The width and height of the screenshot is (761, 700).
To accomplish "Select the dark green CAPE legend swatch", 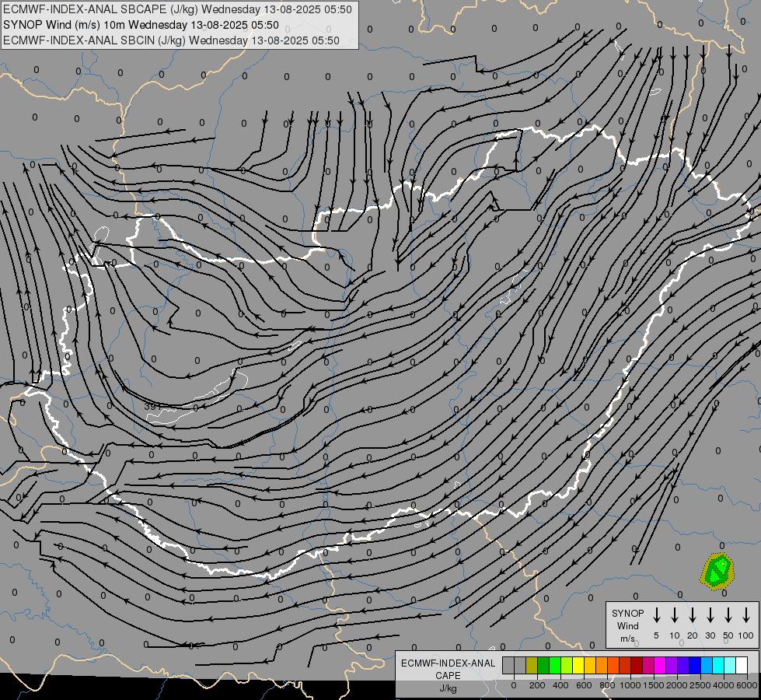I will click(543, 665).
